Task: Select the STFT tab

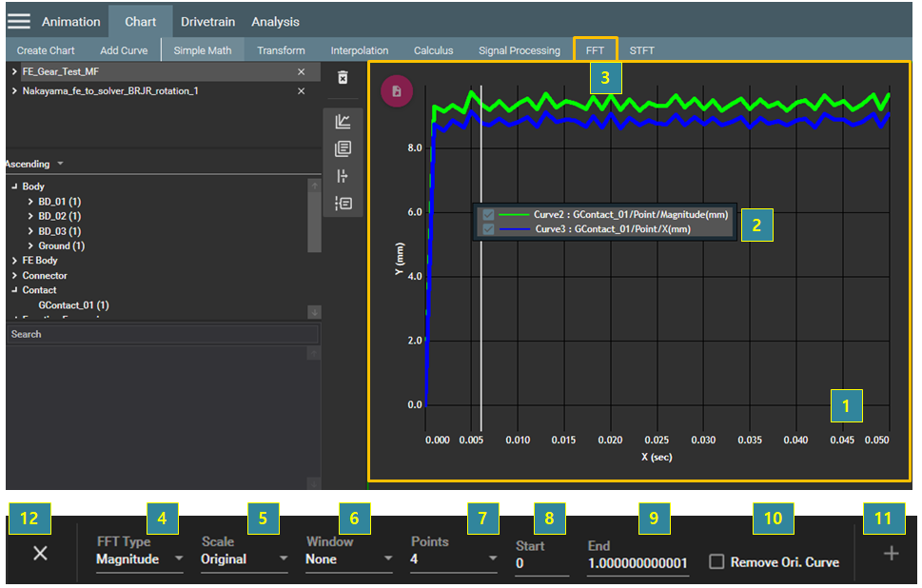Action: (x=641, y=50)
